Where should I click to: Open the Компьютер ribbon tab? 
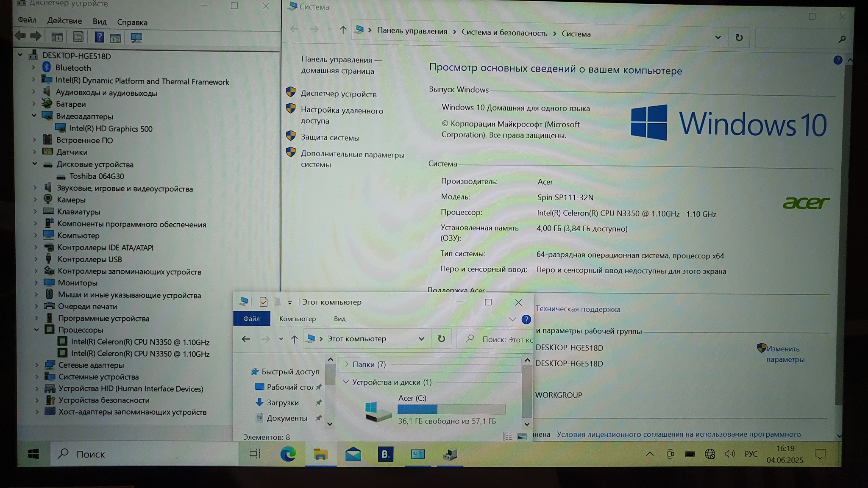click(297, 319)
